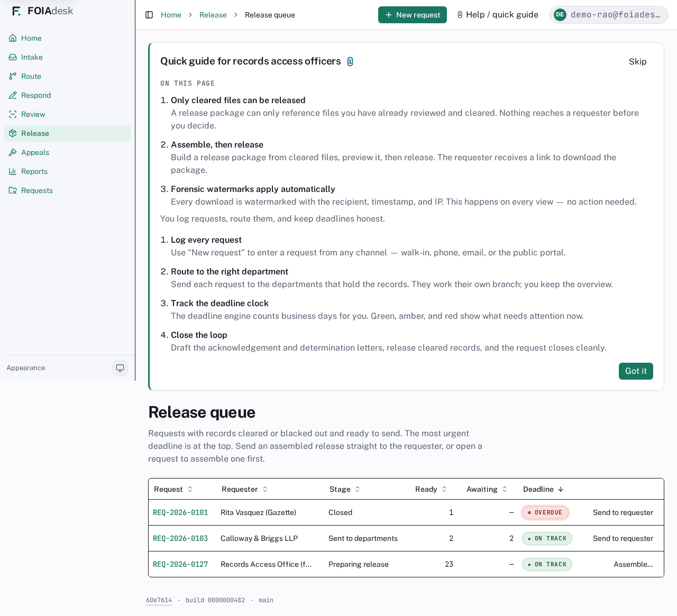Open the Respond sidebar menu item

click(67, 95)
